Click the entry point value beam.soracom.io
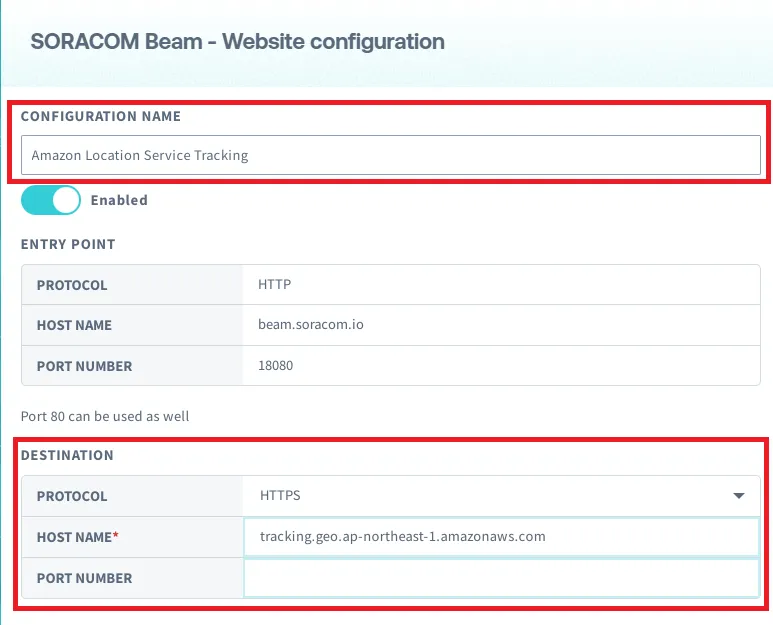Image resolution: width=773 pixels, height=625 pixels. pos(311,324)
